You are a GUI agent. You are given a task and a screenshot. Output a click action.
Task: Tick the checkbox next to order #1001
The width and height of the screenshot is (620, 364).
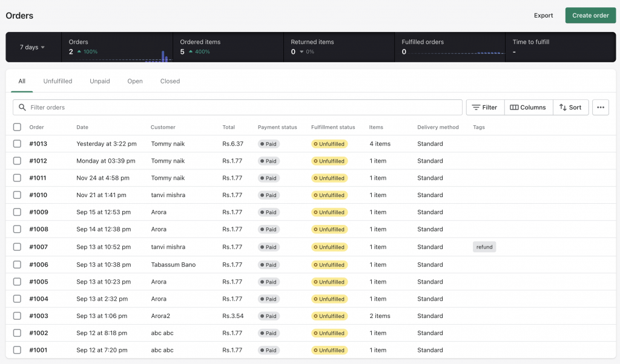(17, 350)
